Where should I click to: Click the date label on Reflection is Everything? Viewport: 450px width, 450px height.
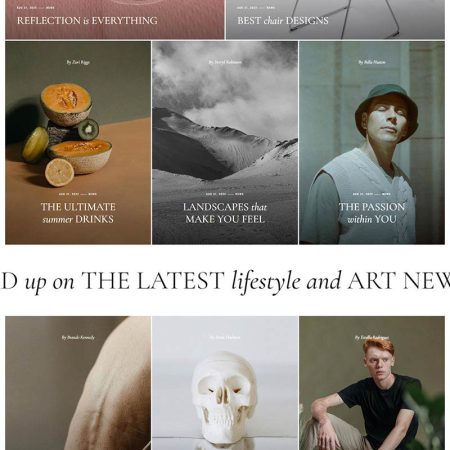(36, 8)
